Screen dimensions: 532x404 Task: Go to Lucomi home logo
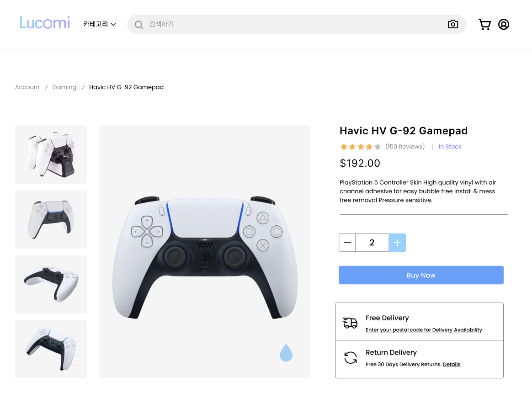click(45, 23)
